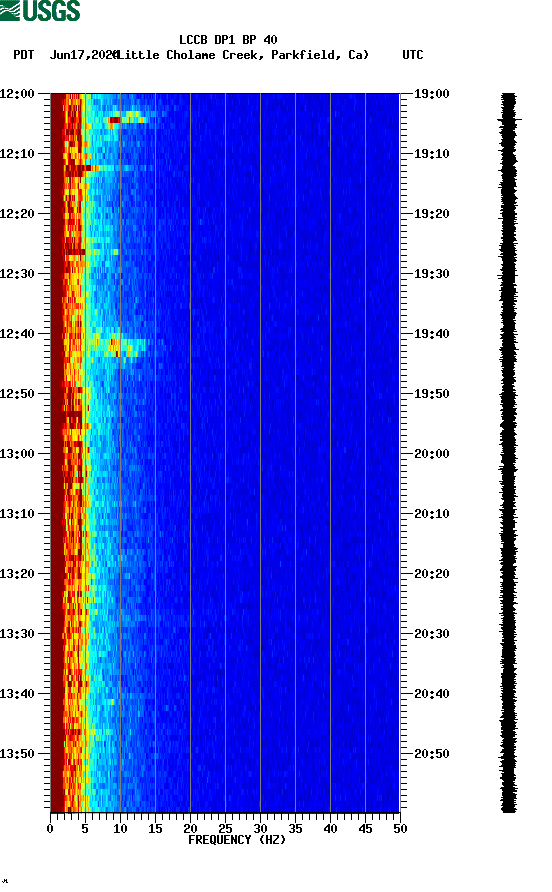
Task: Click the 20:50 UTC time label
Action: click(x=431, y=754)
